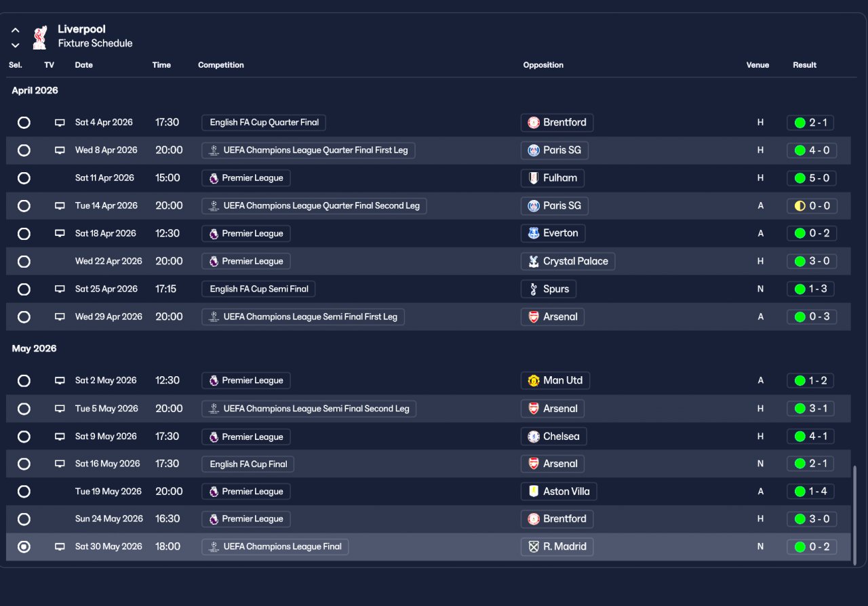Click the Fulham club crest icon
Screen dimensions: 868x606
(534, 178)
